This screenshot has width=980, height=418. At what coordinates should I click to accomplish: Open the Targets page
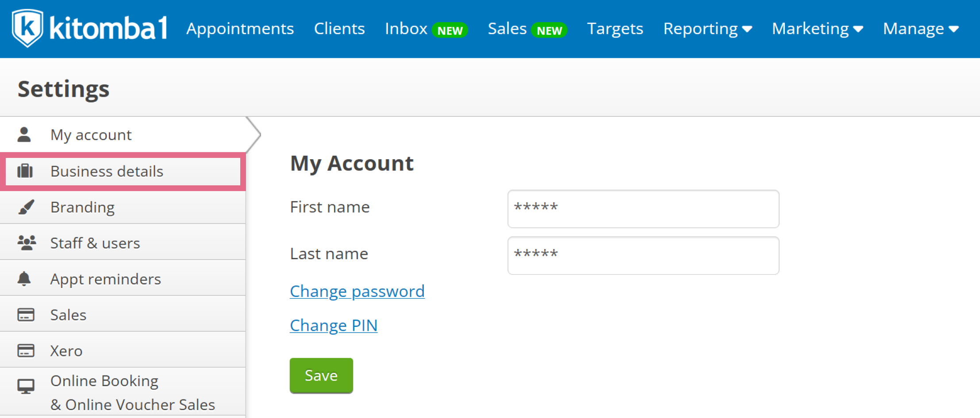click(x=615, y=29)
